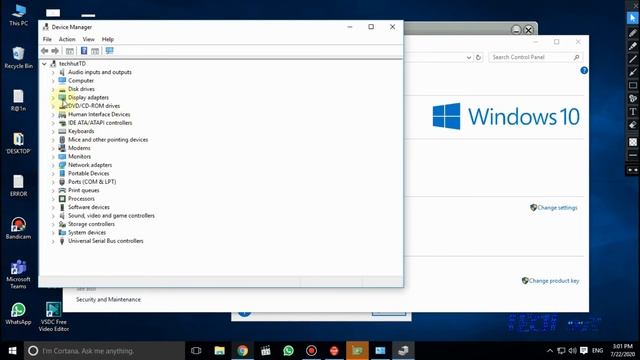Viewport: 640px width, 360px height.
Task: Click the Scan for hardware changes icon
Action: tap(109, 51)
